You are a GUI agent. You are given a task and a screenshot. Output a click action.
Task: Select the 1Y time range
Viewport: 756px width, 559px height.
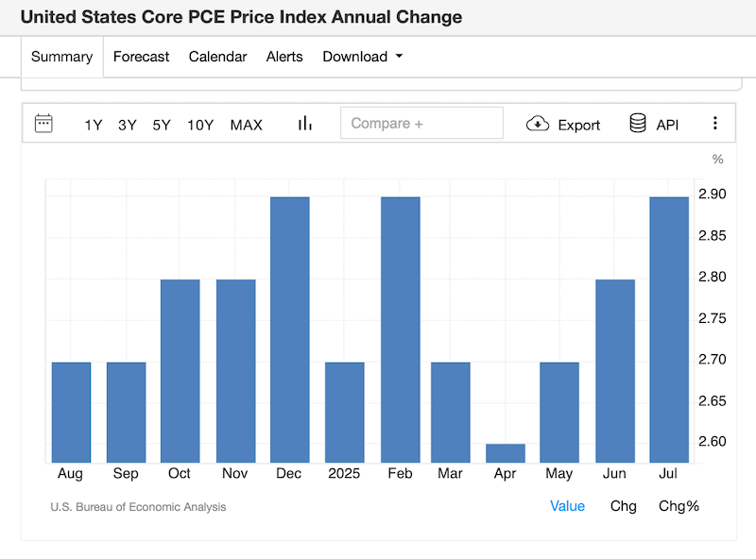(x=93, y=125)
